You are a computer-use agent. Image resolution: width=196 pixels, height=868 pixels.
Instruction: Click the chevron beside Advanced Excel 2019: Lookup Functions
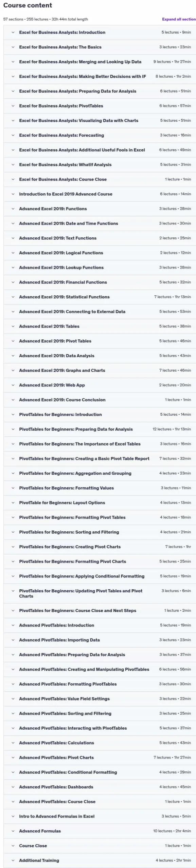(x=13, y=268)
